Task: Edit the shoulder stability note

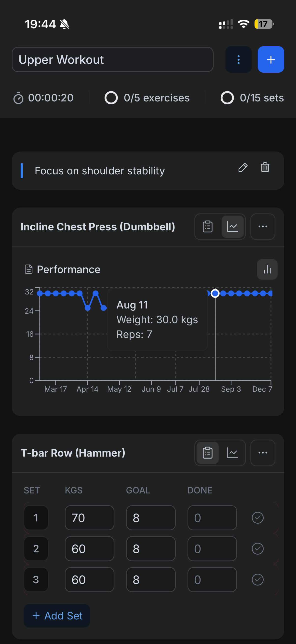Action: pos(242,168)
